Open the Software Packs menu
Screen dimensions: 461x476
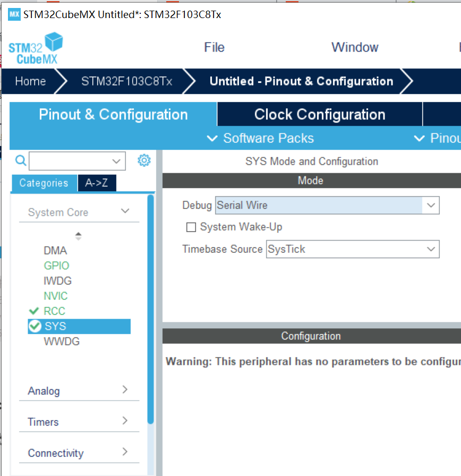[x=260, y=138]
